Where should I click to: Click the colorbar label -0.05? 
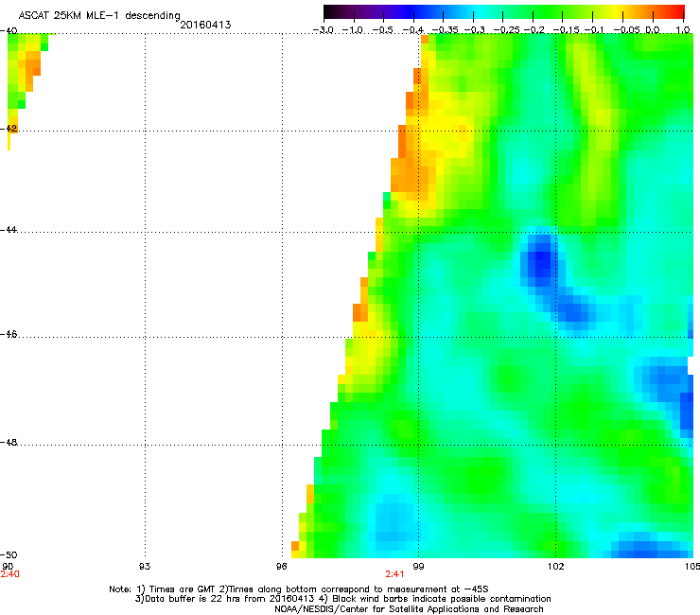pos(626,30)
